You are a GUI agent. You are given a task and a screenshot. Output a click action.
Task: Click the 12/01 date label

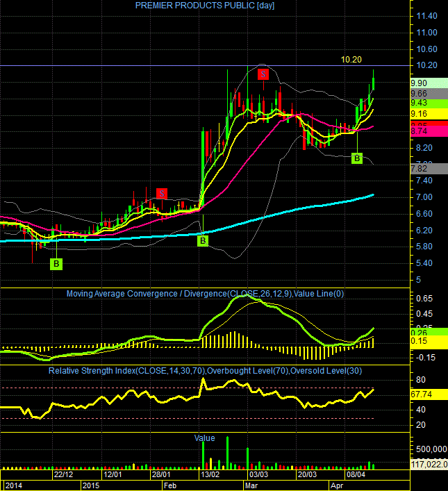pyautogui.click(x=113, y=474)
